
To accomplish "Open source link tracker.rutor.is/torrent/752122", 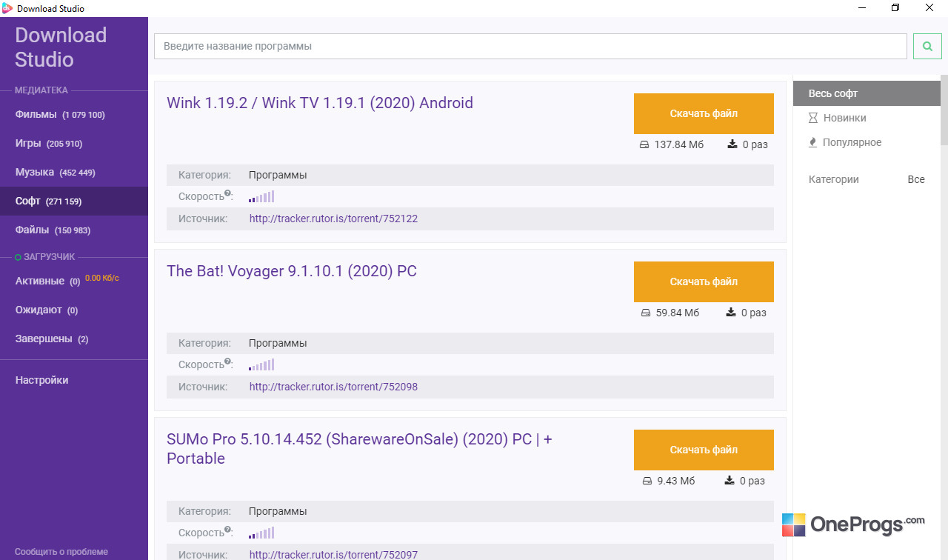I will [333, 219].
